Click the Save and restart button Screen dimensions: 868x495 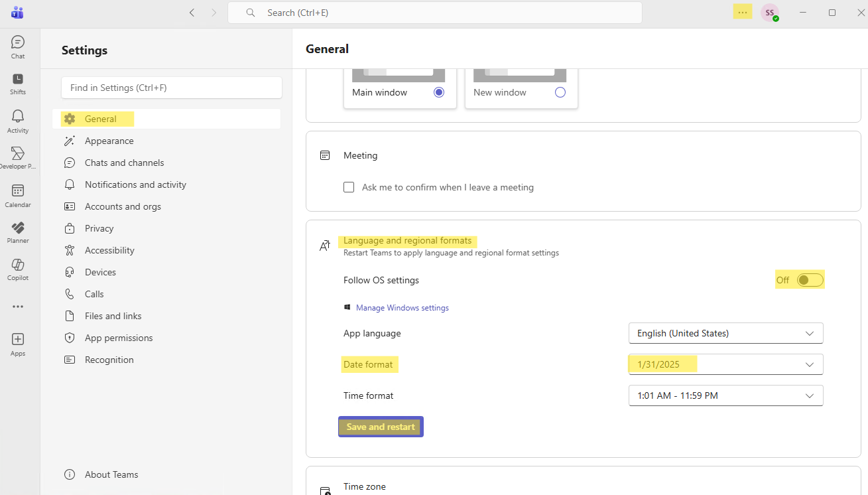click(x=381, y=427)
